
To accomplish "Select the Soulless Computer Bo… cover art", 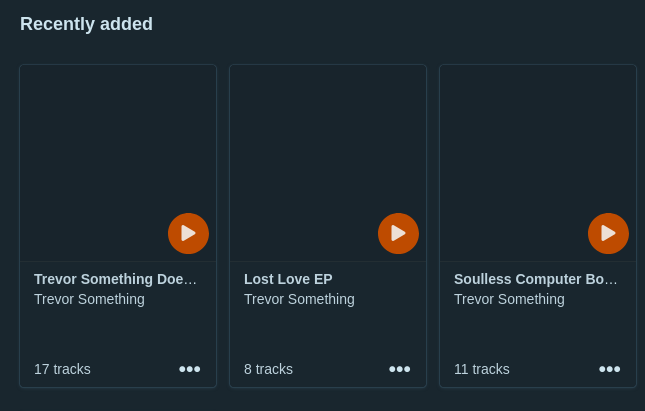I will click(x=538, y=163).
